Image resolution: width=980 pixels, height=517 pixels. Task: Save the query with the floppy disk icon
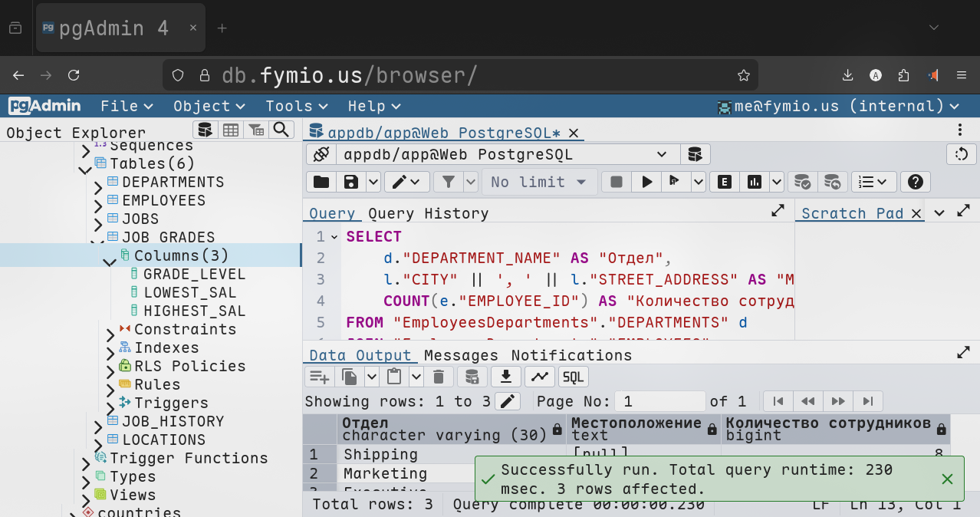[x=351, y=182]
